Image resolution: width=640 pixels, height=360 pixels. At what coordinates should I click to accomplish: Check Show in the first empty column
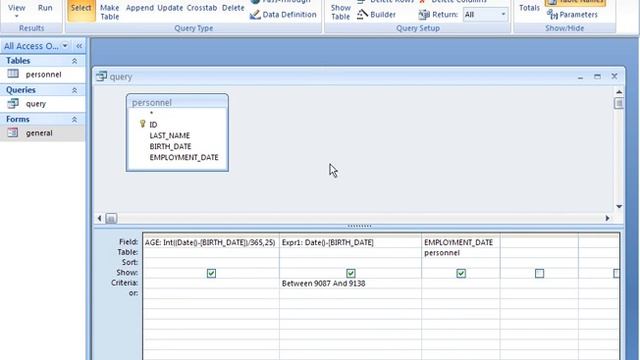coord(539,273)
